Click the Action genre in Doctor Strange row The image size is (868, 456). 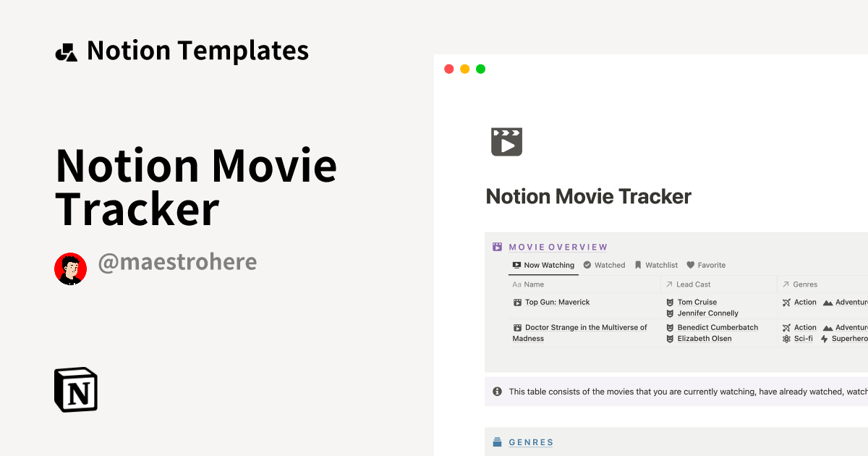805,327
